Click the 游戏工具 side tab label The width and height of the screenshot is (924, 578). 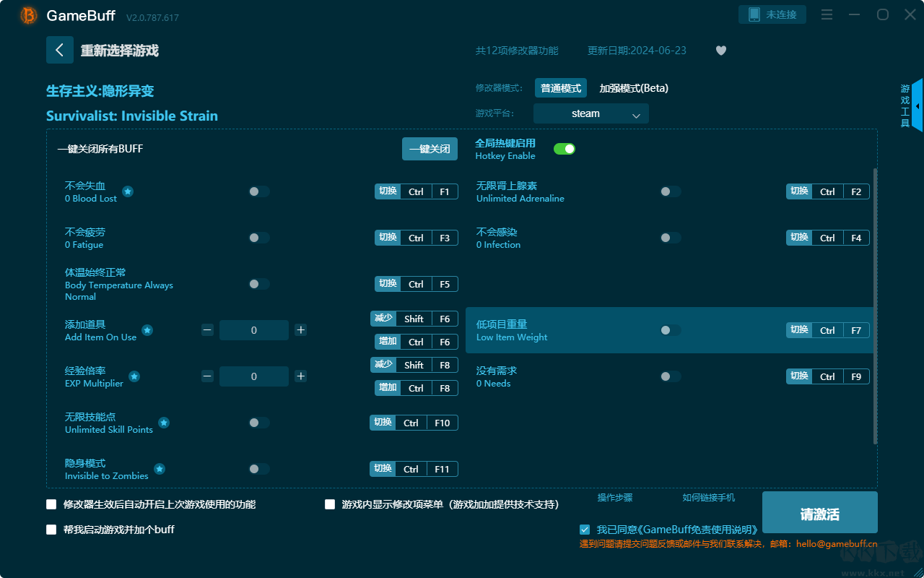pos(905,105)
